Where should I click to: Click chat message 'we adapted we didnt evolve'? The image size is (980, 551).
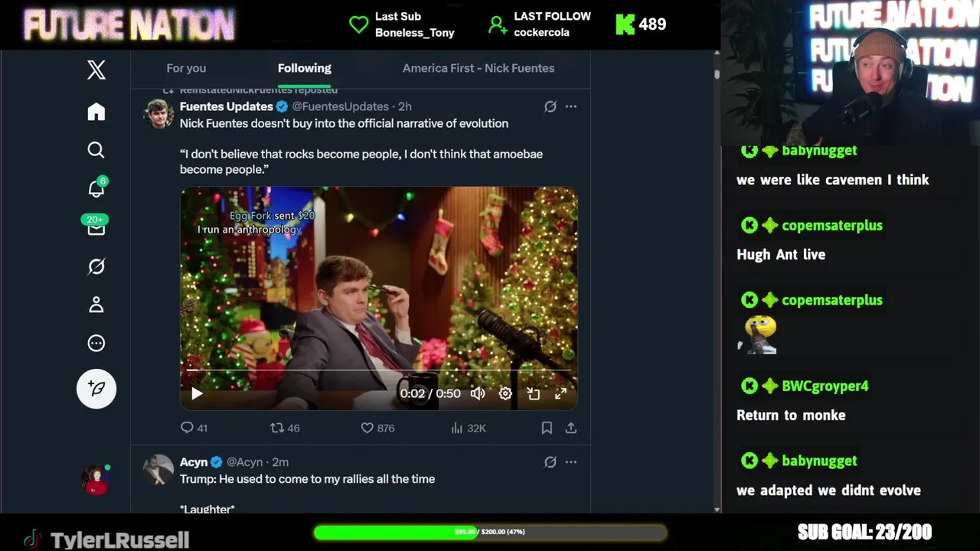point(828,491)
